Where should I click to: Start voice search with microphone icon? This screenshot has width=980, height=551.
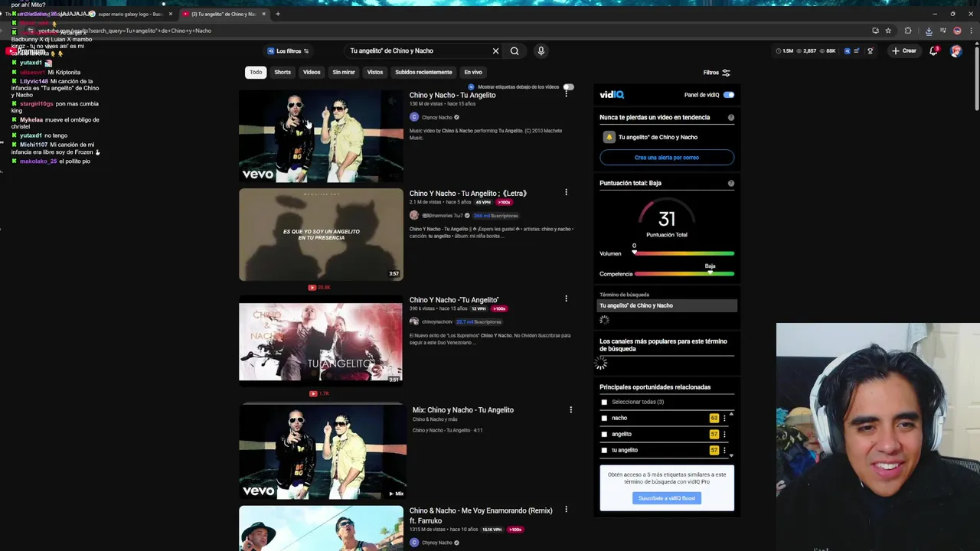(541, 51)
